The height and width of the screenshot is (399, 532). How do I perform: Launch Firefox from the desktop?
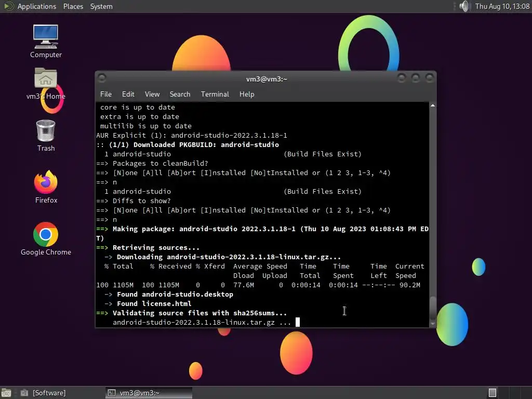pos(46,187)
